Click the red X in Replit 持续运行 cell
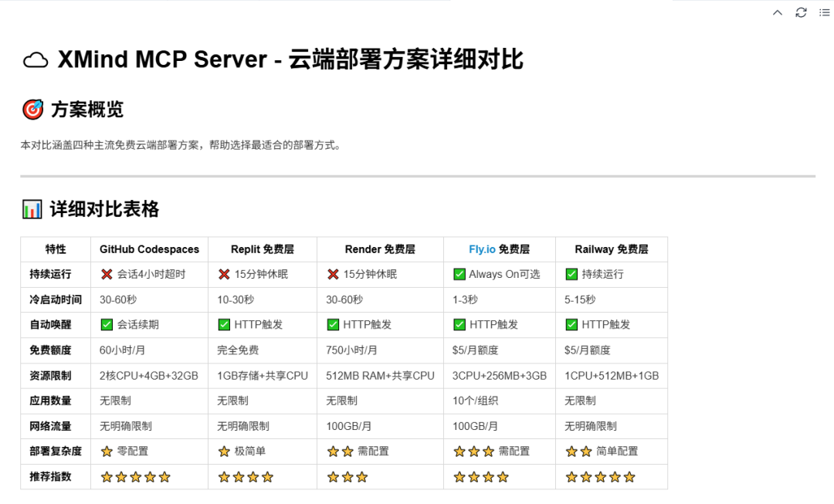 point(224,274)
